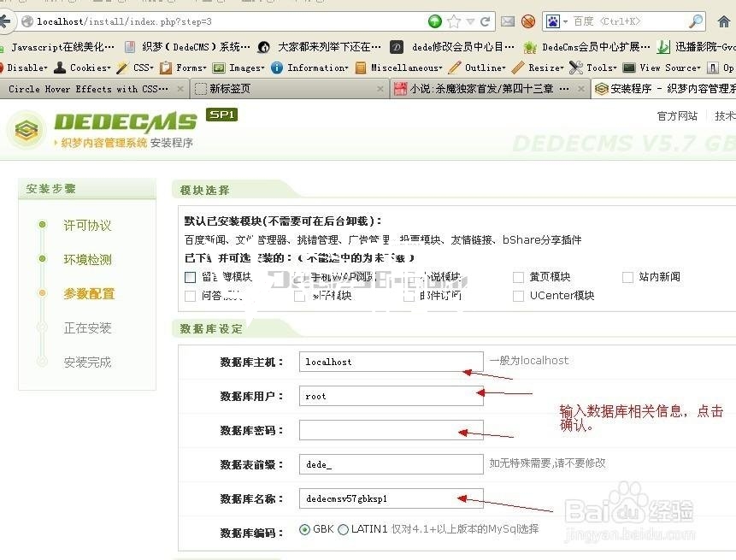The width and height of the screenshot is (736, 560).
Task: Check the UCenter模块 checkbox
Action: (x=518, y=296)
